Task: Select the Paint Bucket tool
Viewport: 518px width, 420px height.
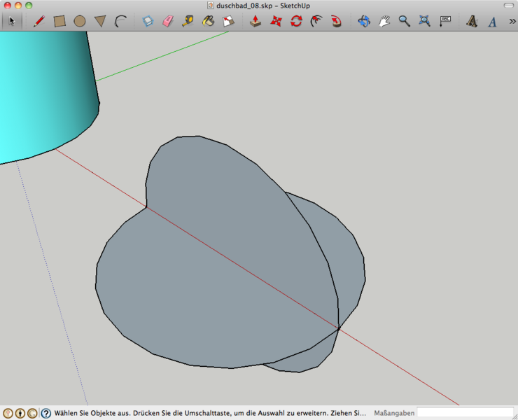Action: tap(208, 21)
